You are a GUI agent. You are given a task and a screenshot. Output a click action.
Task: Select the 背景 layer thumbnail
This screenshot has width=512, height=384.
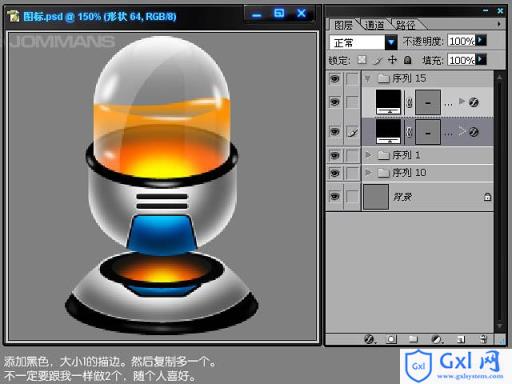(376, 197)
